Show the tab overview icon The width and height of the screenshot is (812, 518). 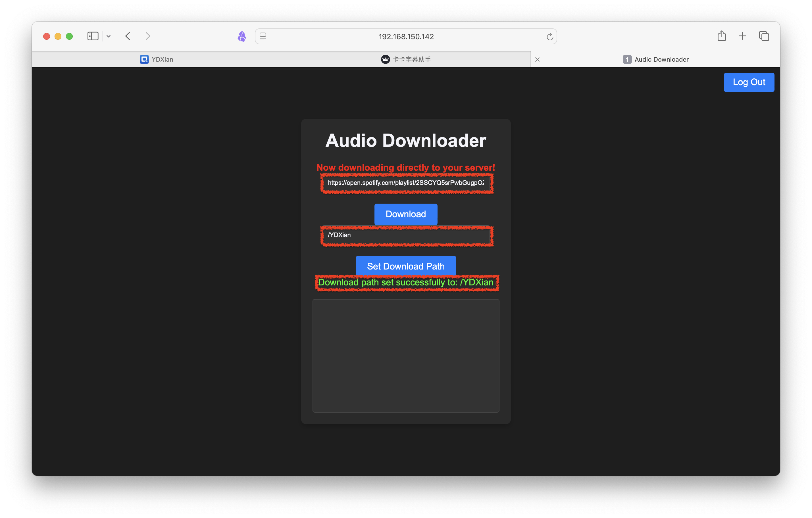[x=764, y=36]
